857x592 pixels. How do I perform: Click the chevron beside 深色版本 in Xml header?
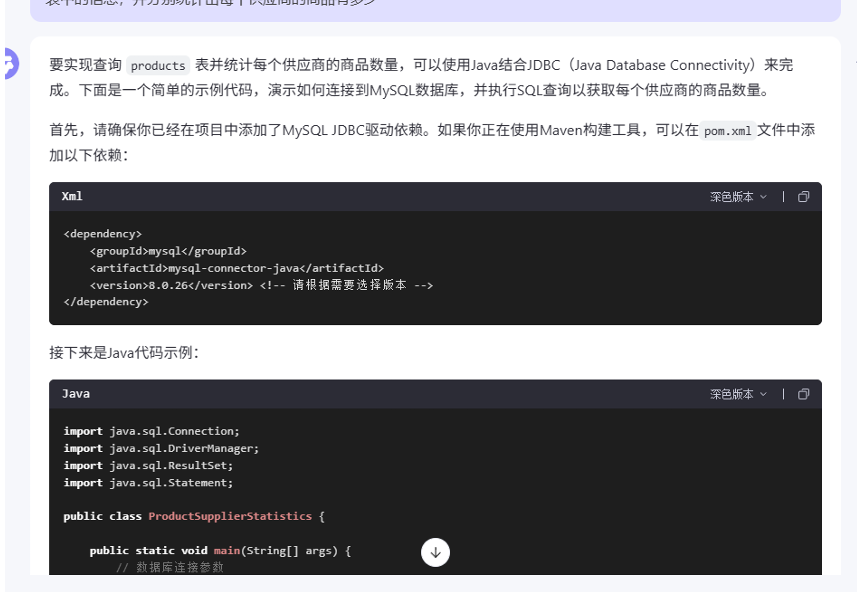tap(764, 197)
